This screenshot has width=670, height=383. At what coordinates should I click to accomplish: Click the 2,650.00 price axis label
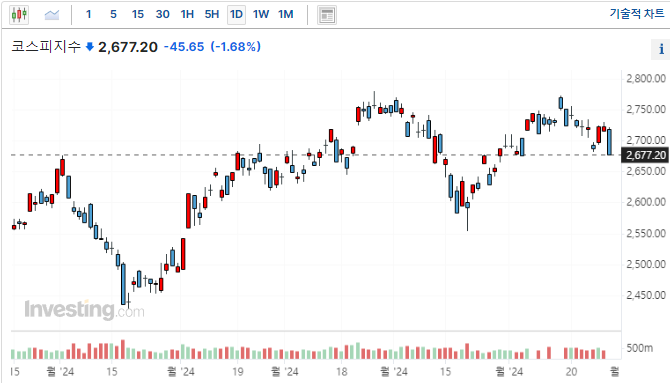point(646,171)
